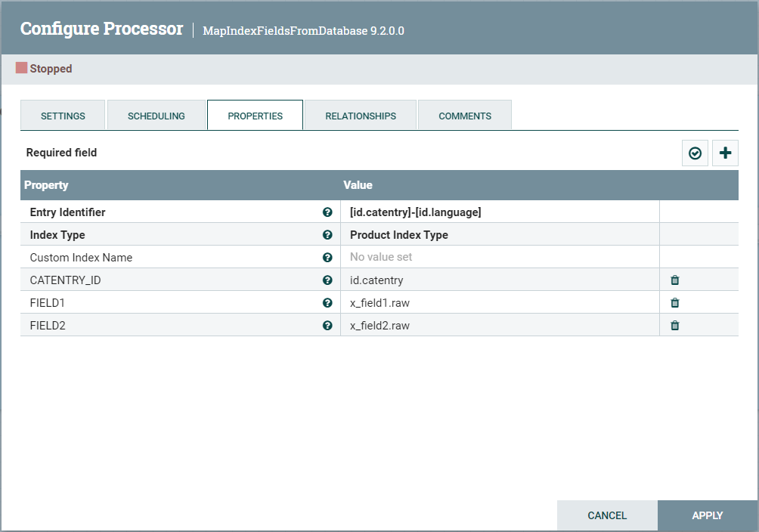Select the Custom Index Name property label
This screenshot has width=759, height=532.
pos(82,258)
